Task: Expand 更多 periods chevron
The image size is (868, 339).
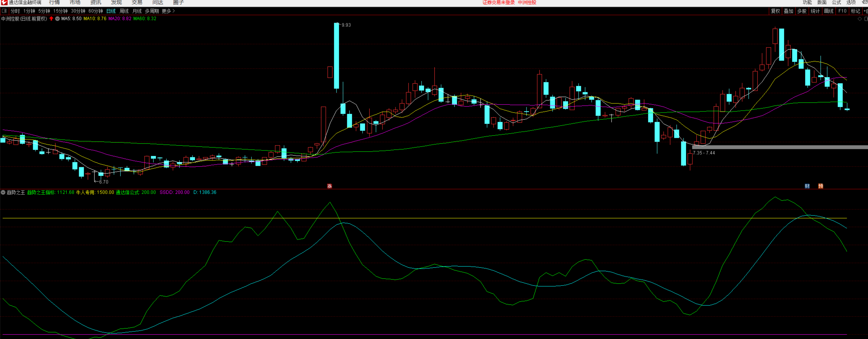Action: tap(174, 11)
